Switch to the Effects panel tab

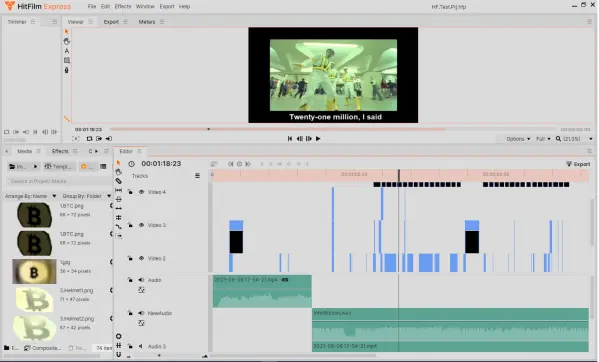point(60,151)
